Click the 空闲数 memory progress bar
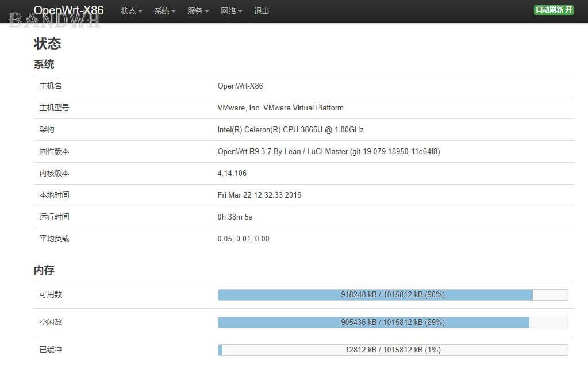Image resolution: width=588 pixels, height=376 pixels. pos(393,322)
